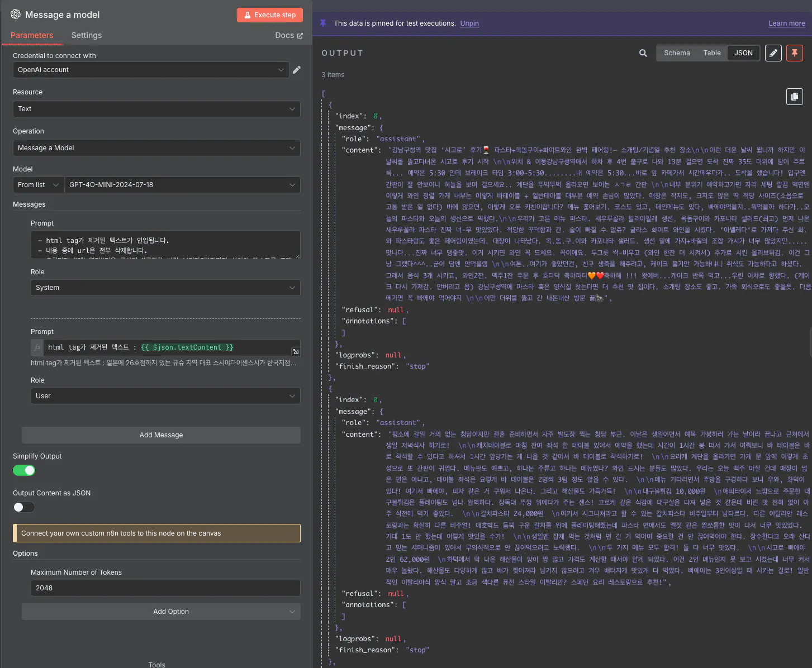Open the expanded editor icon for the user prompt
This screenshot has height=668, width=812.
[296, 351]
